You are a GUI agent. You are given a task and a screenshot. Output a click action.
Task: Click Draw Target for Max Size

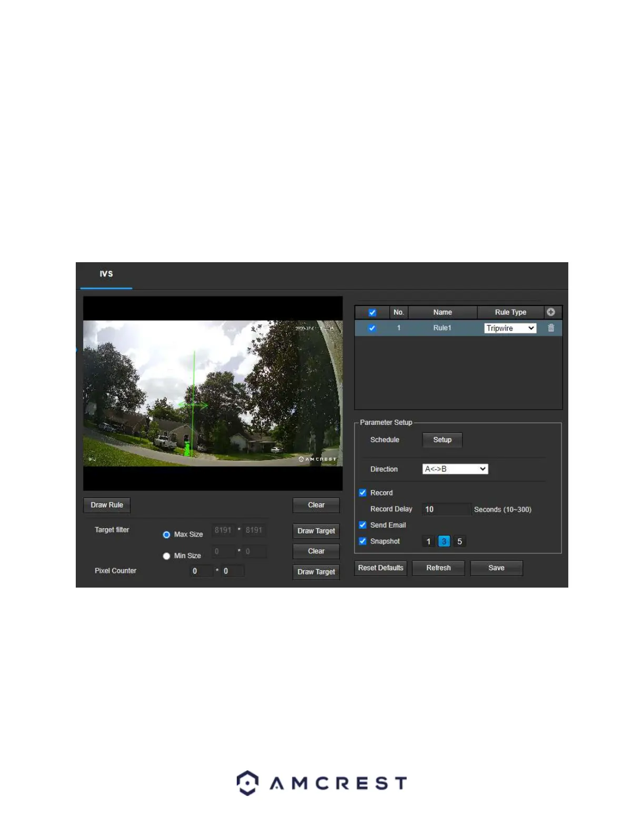coord(316,531)
